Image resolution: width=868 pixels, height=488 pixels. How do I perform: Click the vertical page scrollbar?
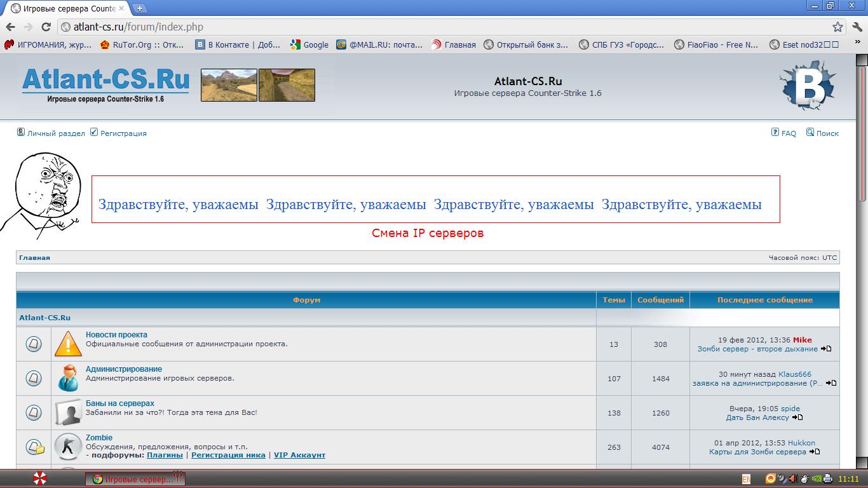point(862,261)
